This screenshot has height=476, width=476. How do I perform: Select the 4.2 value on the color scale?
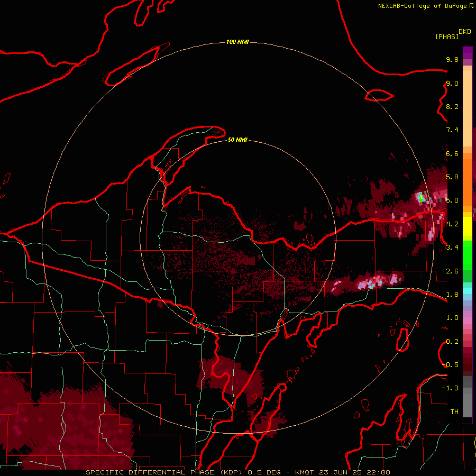[x=452, y=224]
